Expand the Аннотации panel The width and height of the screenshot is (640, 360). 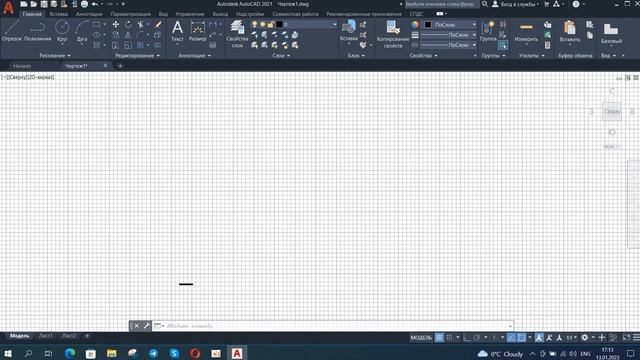pos(195,56)
